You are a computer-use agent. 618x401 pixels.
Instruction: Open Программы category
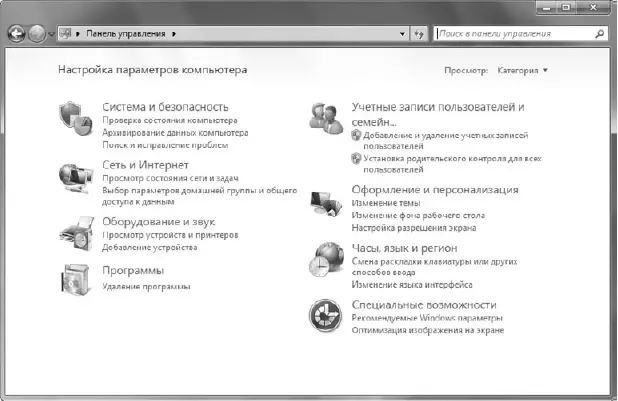point(133,270)
